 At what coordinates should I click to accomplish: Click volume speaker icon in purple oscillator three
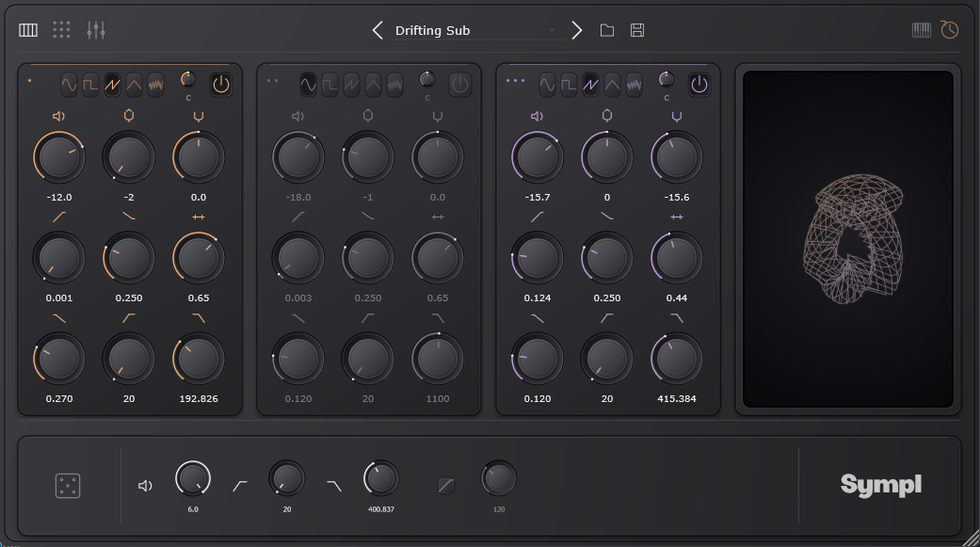538,117
